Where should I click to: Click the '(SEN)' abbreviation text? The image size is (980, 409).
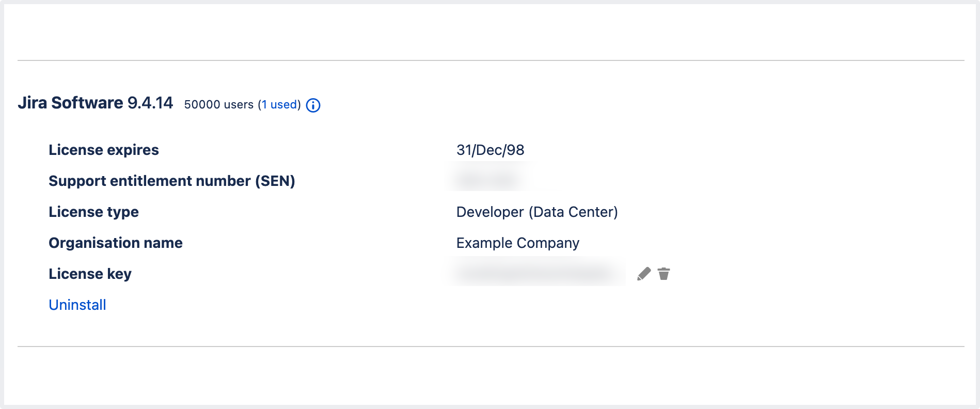point(275,181)
